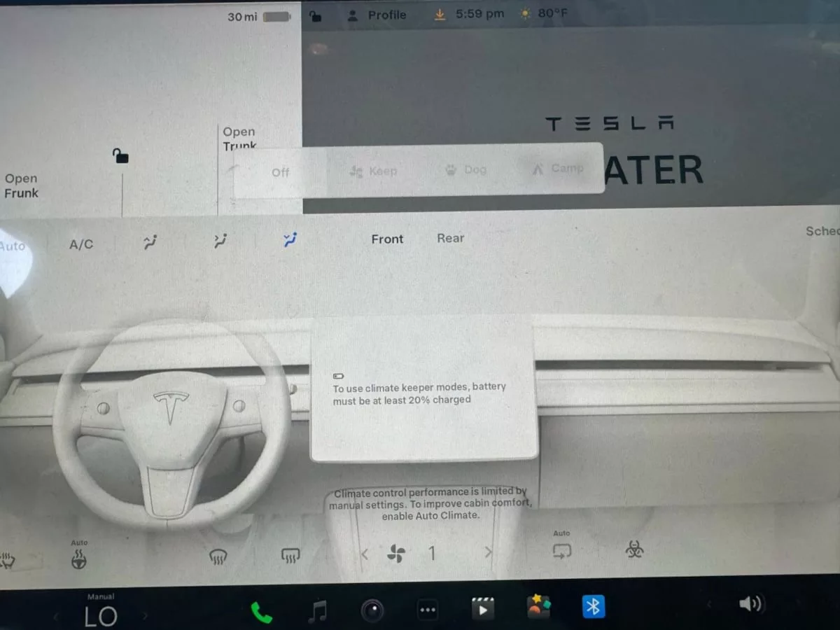840x630 pixels.
Task: Open the music app icon
Action: [317, 612]
